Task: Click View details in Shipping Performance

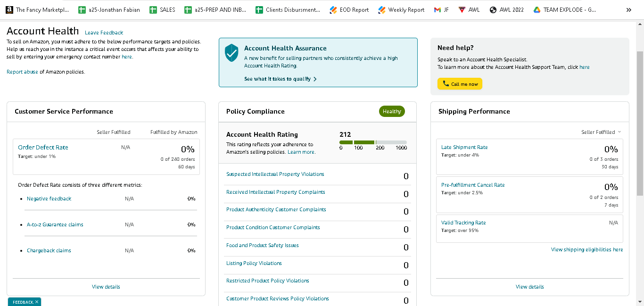Action: point(530,287)
